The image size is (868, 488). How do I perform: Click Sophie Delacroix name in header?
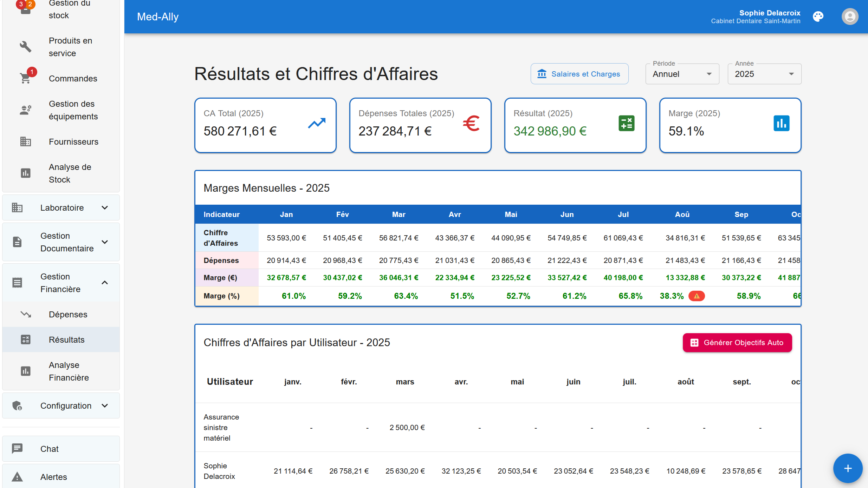pyautogui.click(x=770, y=13)
